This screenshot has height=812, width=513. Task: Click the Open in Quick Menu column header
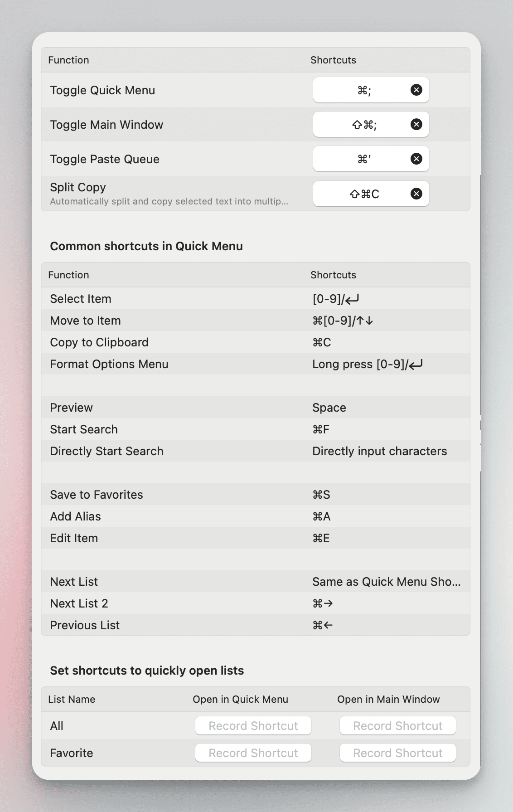tap(240, 700)
